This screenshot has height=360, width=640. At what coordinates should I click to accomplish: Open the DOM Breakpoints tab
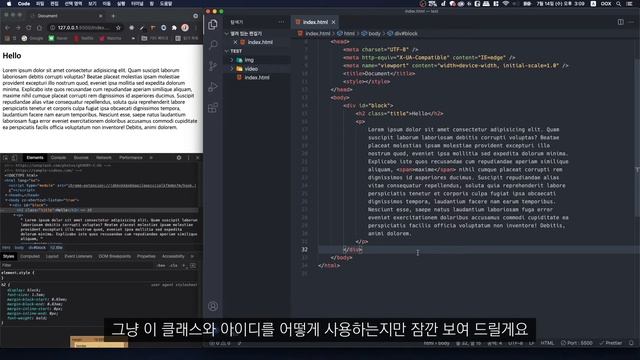115,256
